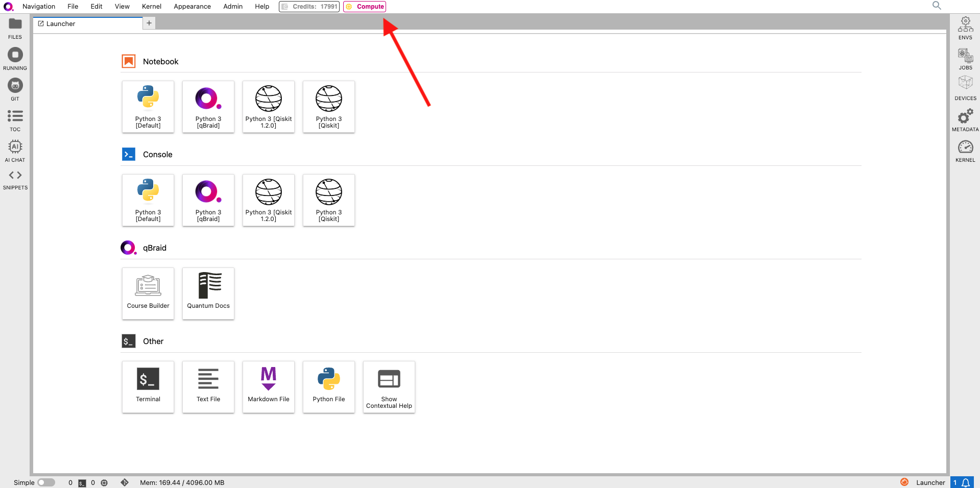Open the Git sidebar panel

[15, 90]
